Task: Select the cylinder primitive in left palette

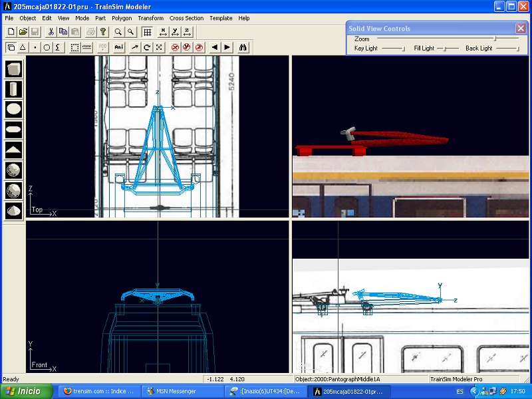Action: pyautogui.click(x=14, y=89)
